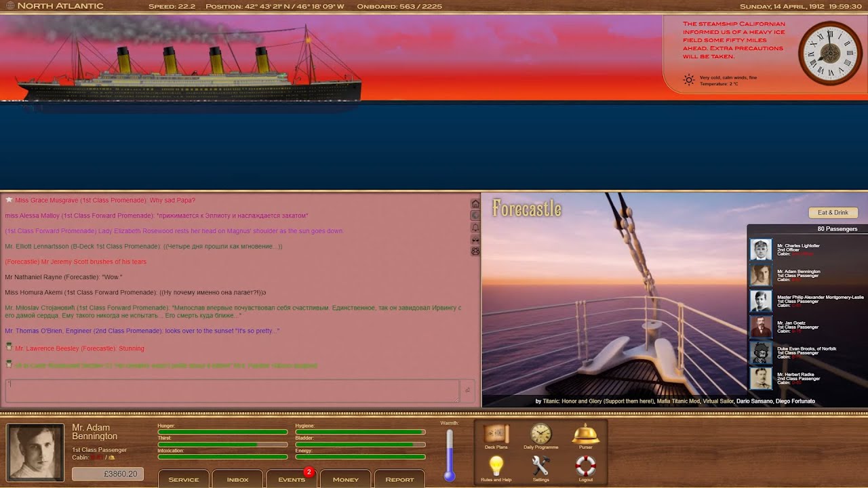Click the player's large portrait photo
Screen dimensions: 868x488
pos(35,453)
